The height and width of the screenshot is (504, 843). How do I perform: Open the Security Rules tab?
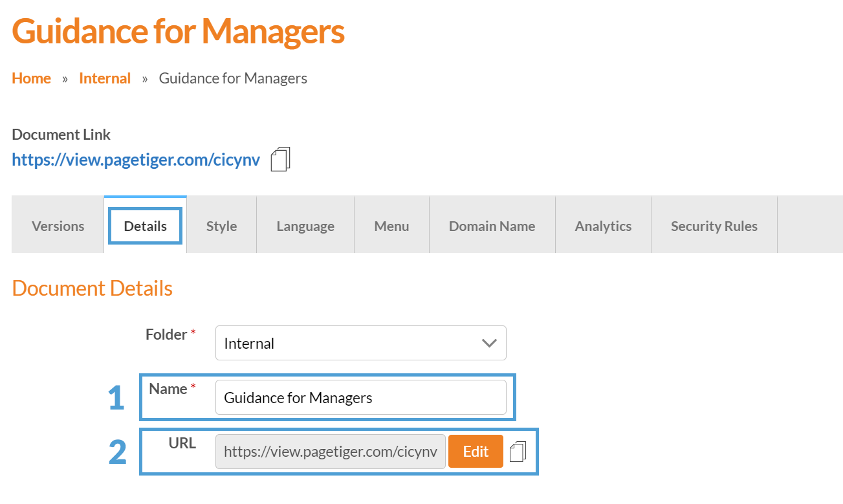tap(714, 226)
